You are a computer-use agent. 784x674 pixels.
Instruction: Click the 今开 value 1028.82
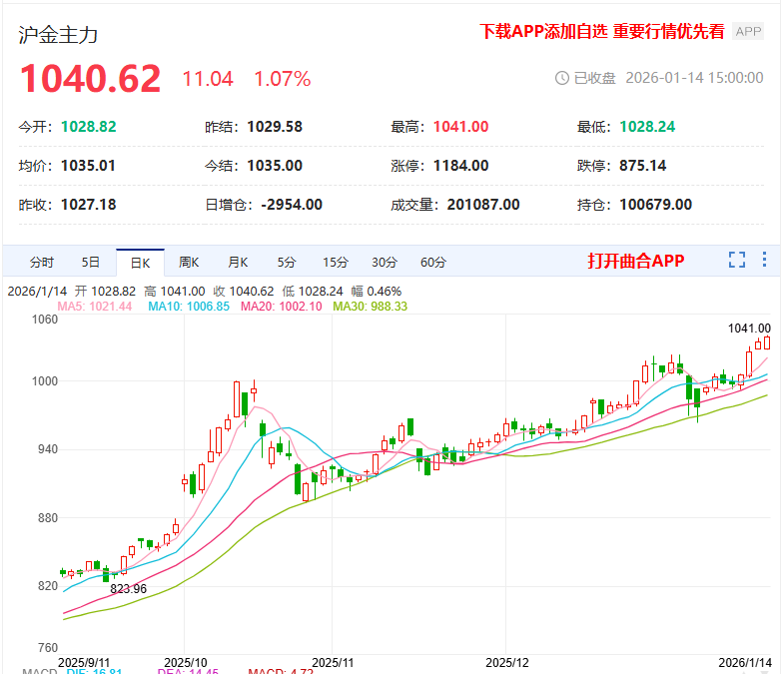pos(89,127)
